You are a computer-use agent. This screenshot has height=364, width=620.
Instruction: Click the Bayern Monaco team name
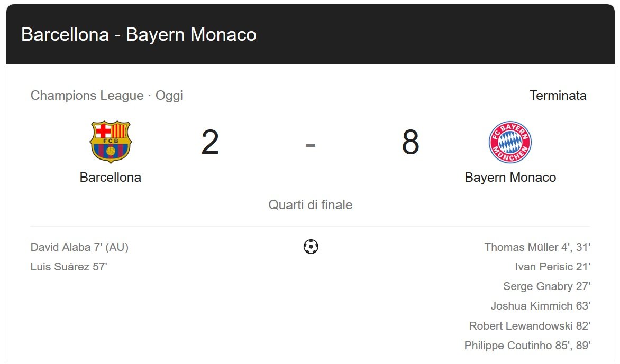[x=510, y=178]
